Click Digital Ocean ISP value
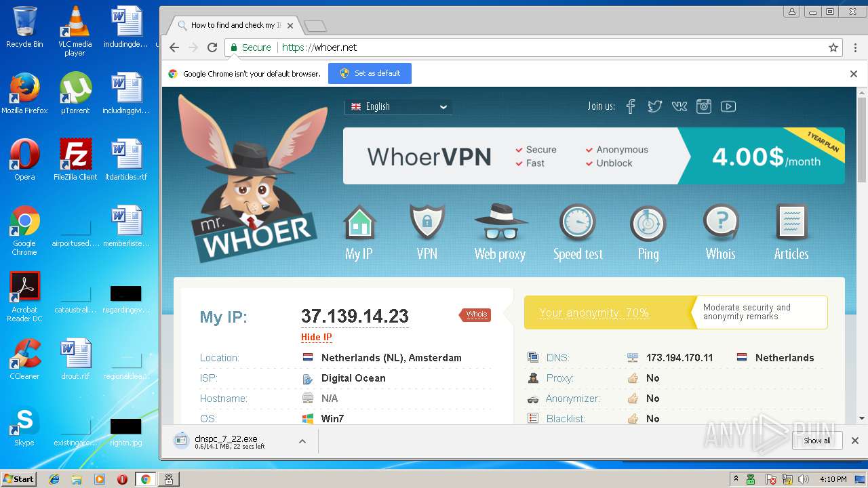Viewport: 868px width, 488px height. (x=353, y=378)
